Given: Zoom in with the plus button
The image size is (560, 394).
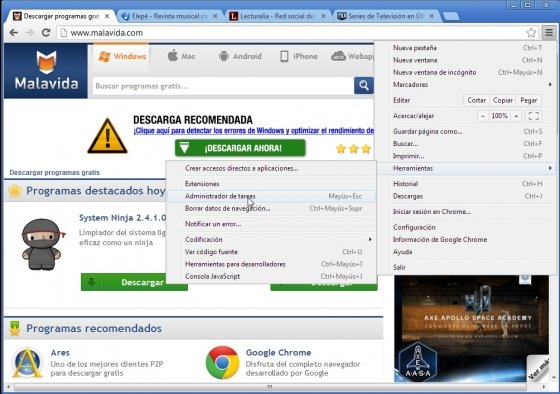Looking at the screenshot, I should 516,116.
